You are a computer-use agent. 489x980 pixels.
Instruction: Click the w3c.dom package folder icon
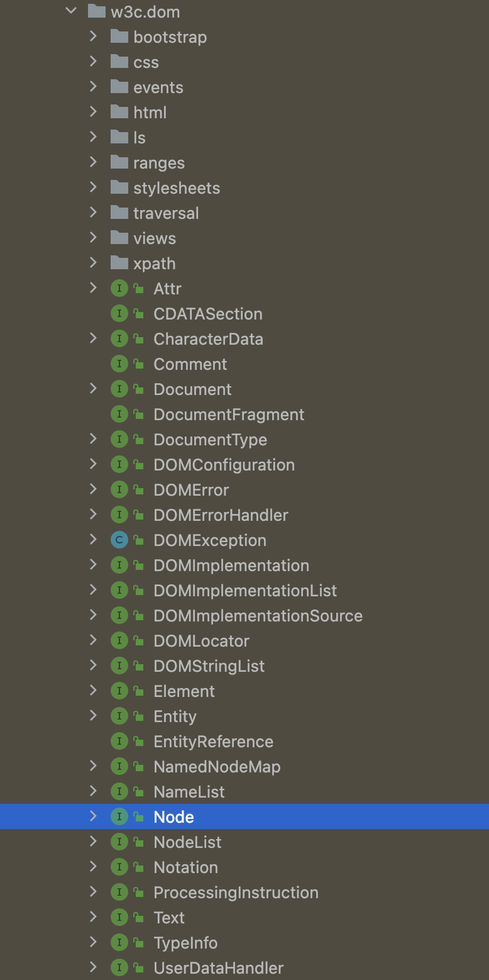coord(96,11)
